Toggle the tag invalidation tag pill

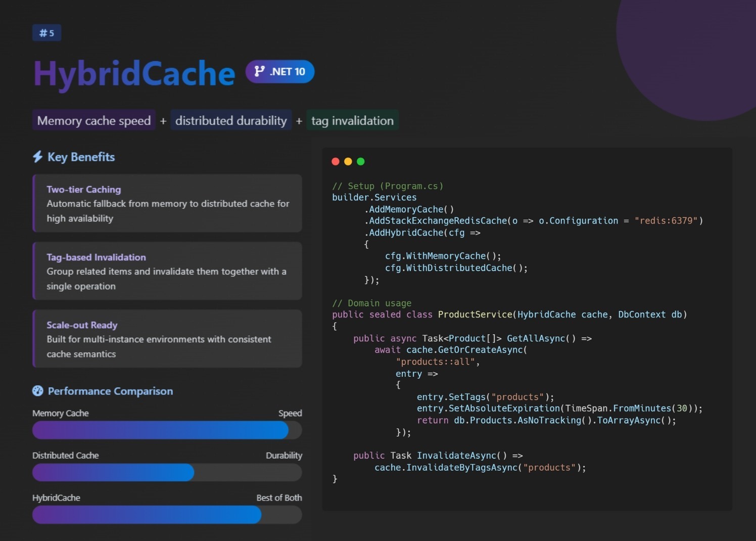tap(352, 120)
